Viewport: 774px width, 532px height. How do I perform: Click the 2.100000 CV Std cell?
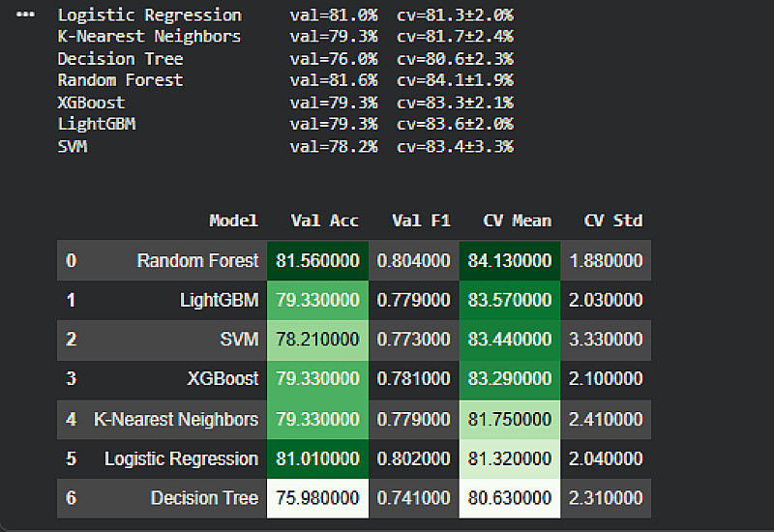(x=606, y=379)
